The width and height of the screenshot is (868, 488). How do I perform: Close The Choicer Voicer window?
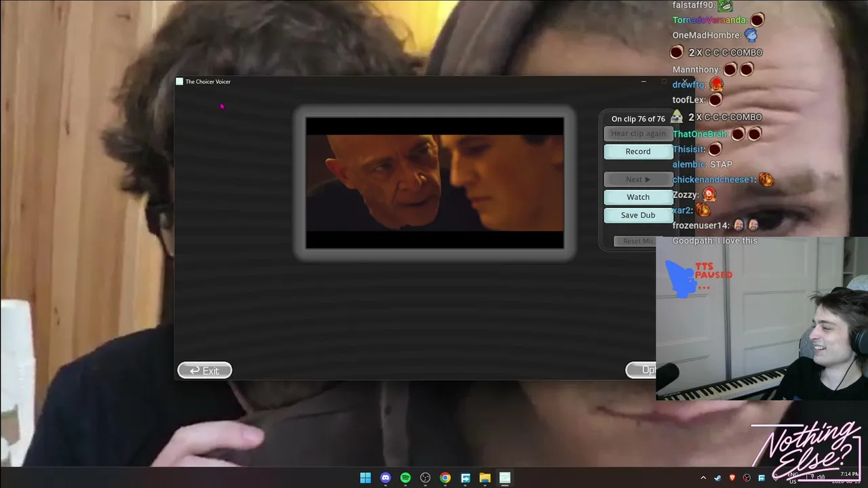684,81
